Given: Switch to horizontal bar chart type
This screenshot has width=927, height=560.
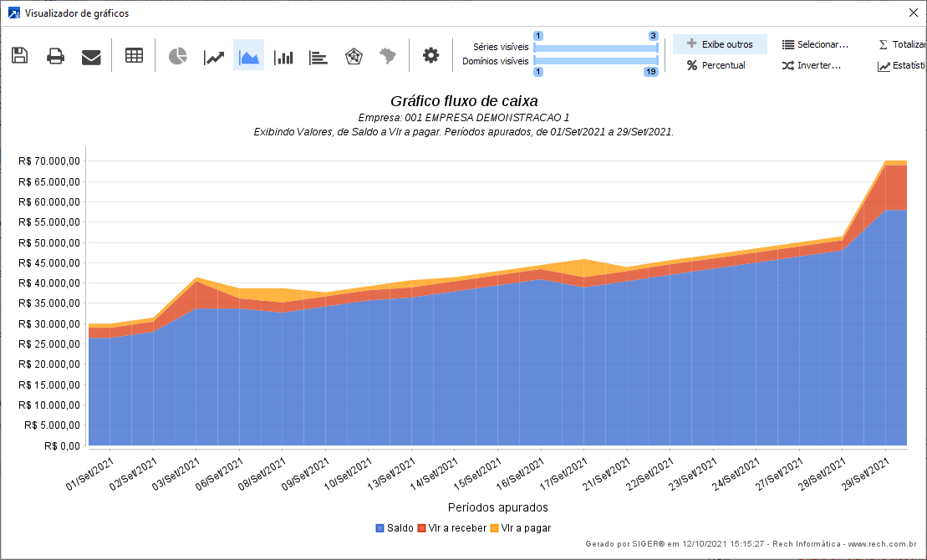Looking at the screenshot, I should click(x=318, y=56).
